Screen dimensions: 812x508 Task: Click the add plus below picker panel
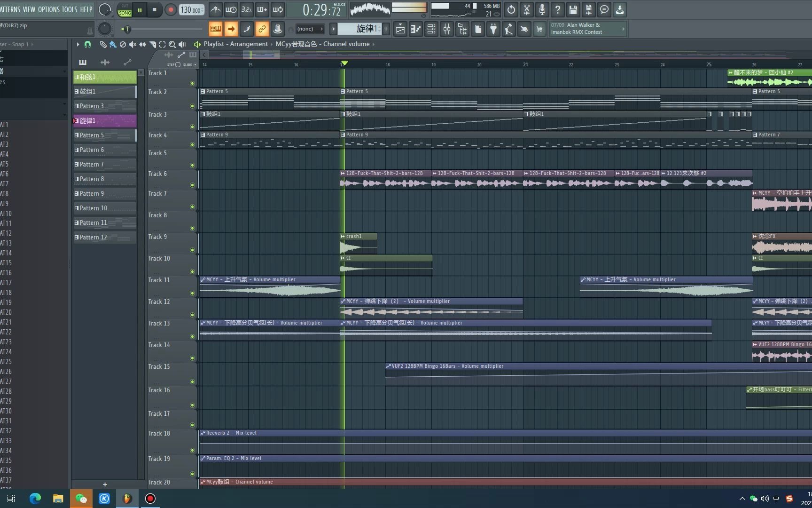105,484
